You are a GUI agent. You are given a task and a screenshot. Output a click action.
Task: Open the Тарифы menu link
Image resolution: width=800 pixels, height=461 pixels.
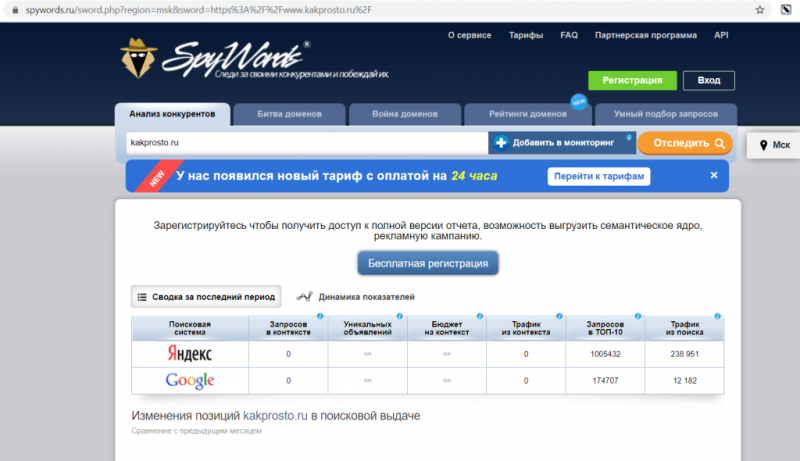526,35
